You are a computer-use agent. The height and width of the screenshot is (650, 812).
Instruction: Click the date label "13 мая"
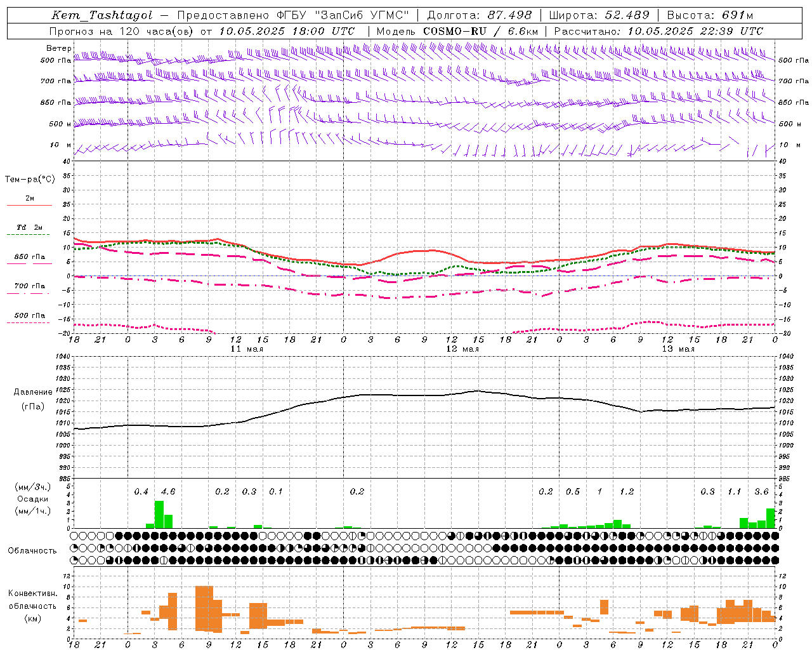click(678, 349)
